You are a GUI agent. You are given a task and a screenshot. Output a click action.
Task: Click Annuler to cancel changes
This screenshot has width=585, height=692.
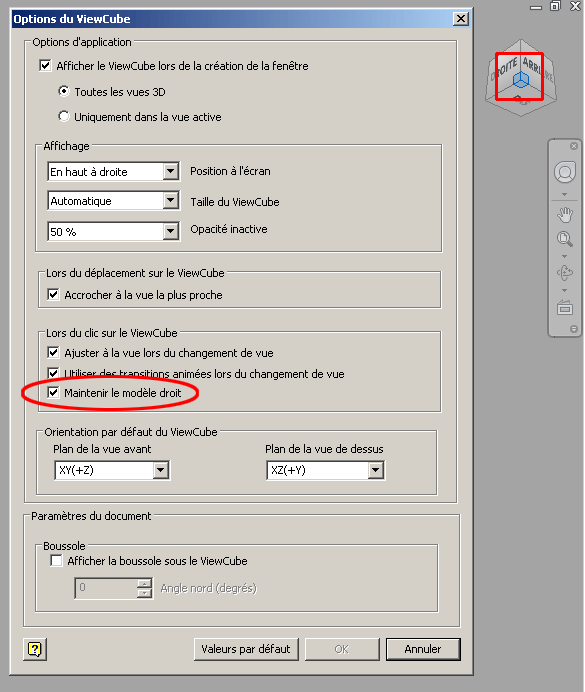click(423, 649)
